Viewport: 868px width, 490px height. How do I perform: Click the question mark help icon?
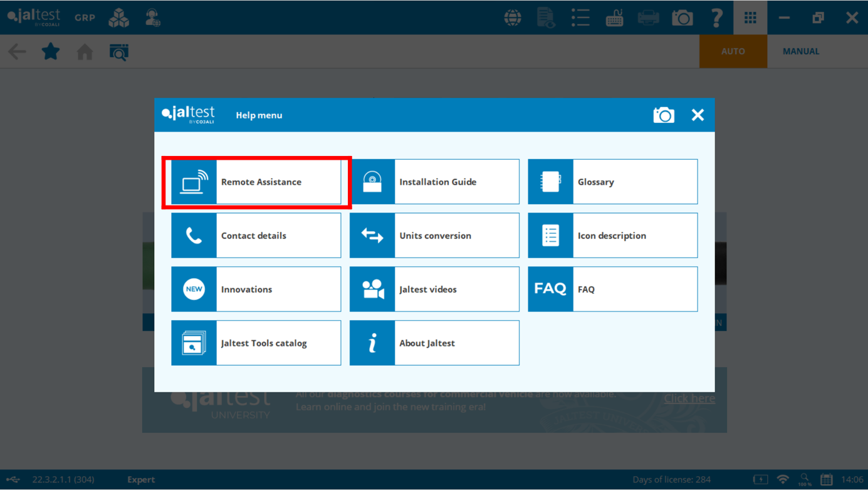pyautogui.click(x=716, y=18)
